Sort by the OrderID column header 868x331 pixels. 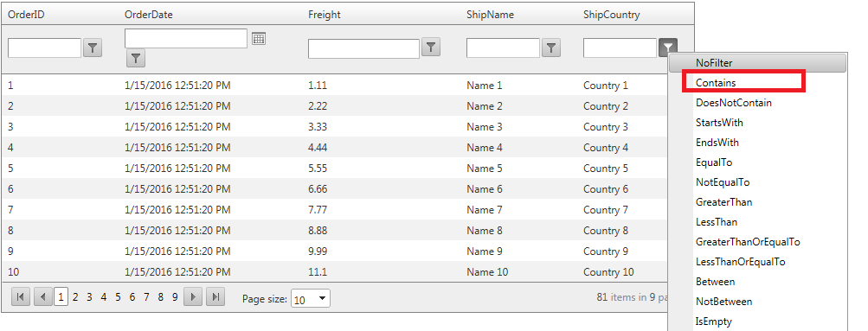pos(26,15)
